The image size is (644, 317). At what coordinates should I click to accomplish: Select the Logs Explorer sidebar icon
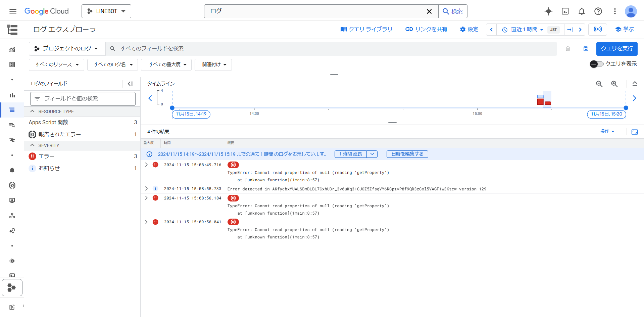tap(12, 110)
